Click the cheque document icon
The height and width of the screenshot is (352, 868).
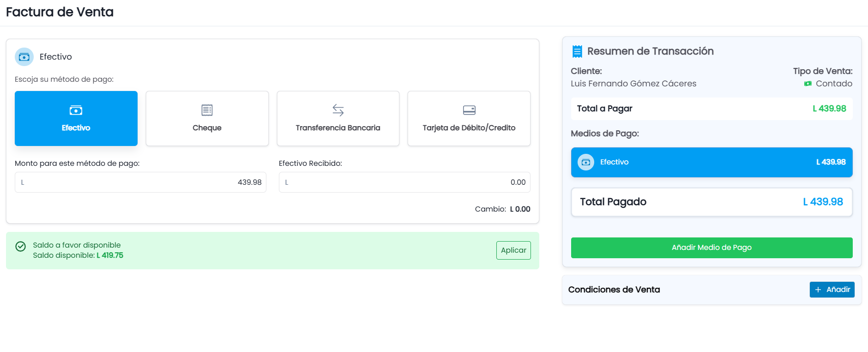point(207,110)
